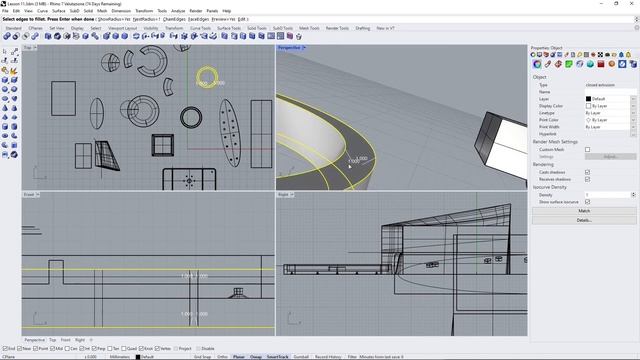Open the Front viewport title menu arrow
Image resolution: width=640 pixels, height=360 pixels.
coord(38,195)
